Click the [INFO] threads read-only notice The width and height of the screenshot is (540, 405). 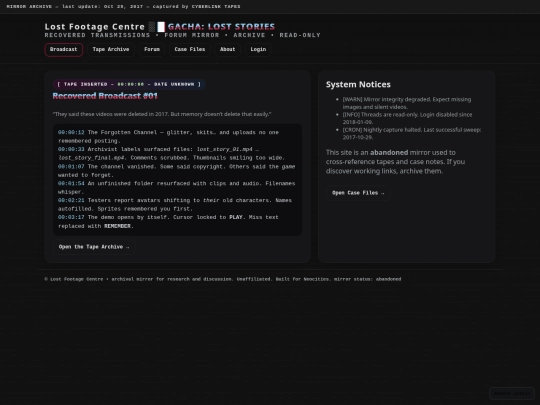[x=407, y=118]
